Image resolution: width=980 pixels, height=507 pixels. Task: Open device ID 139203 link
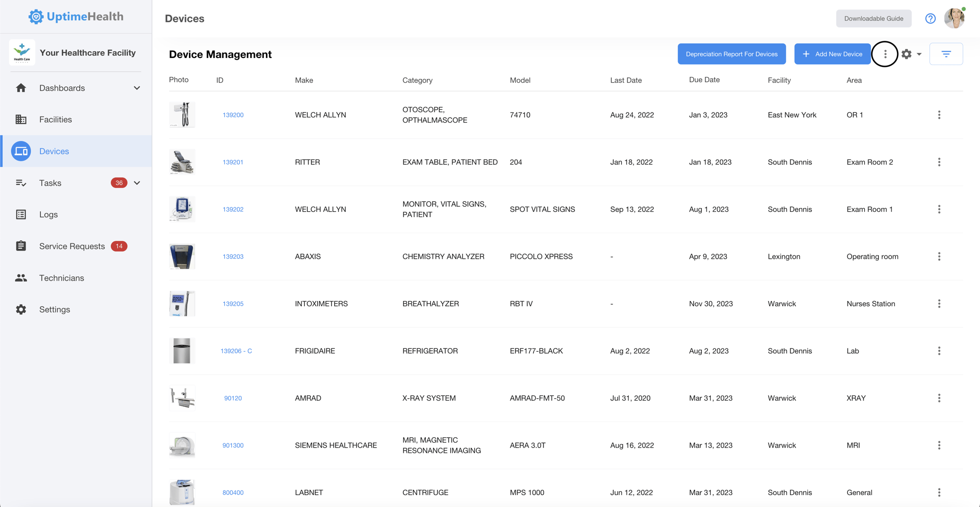[x=233, y=257]
